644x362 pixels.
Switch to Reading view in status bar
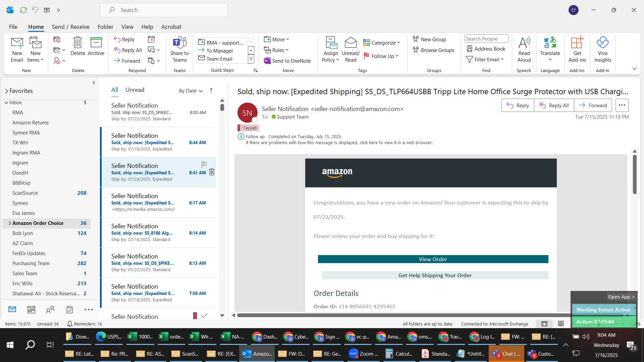(561, 324)
